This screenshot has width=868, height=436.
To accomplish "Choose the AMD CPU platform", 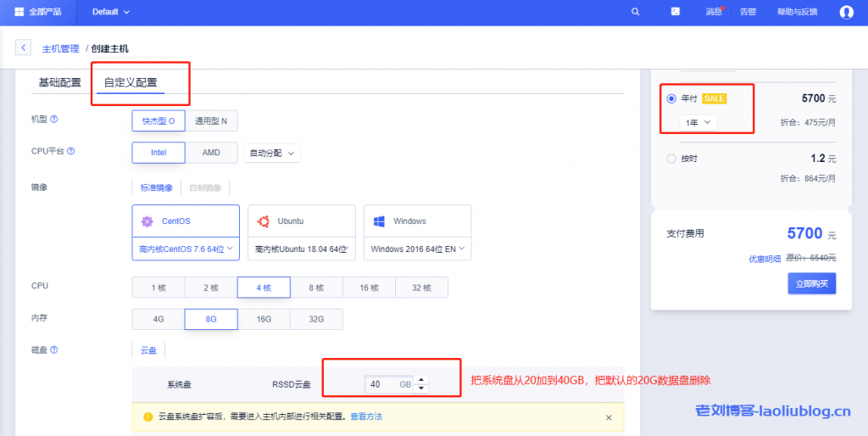I will [211, 153].
